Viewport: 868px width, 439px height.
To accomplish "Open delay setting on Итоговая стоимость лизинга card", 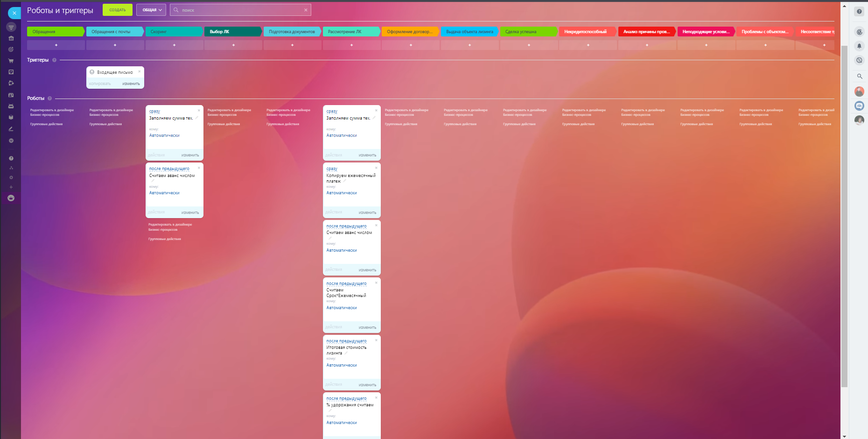I will pos(346,341).
